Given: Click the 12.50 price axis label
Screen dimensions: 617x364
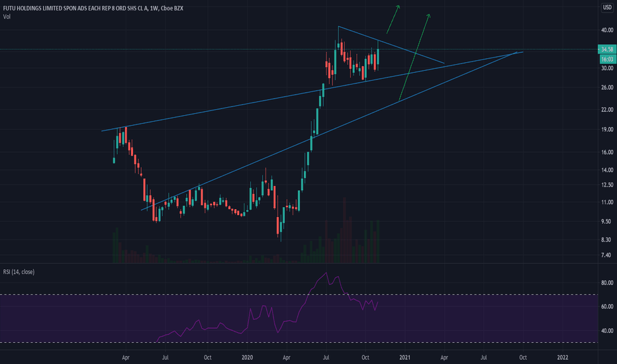Looking at the screenshot, I should [x=607, y=185].
